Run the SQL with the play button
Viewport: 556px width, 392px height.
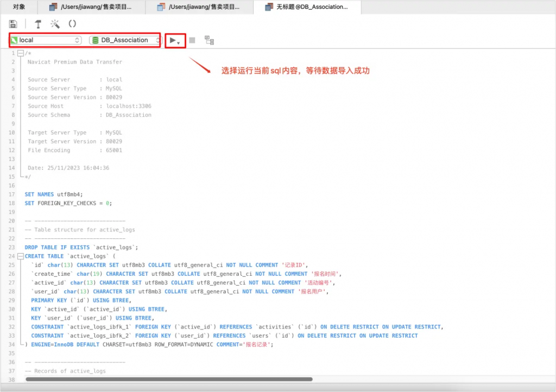tap(173, 40)
